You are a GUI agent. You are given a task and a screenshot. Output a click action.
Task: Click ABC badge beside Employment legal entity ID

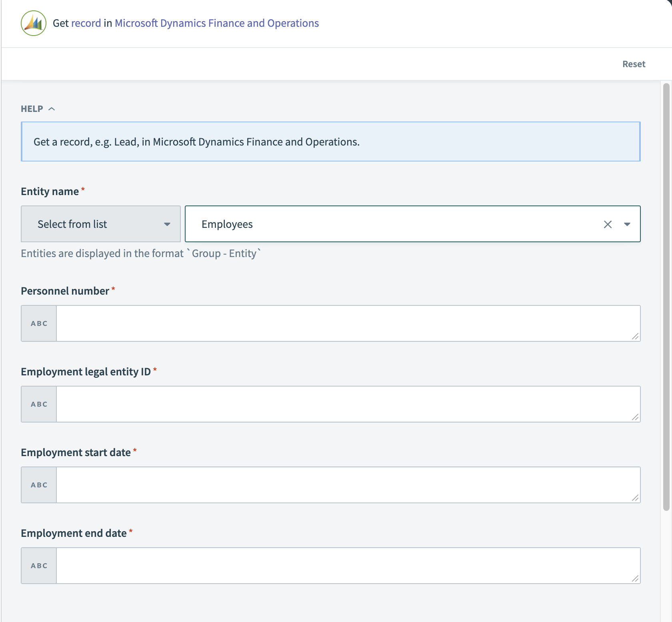click(39, 404)
